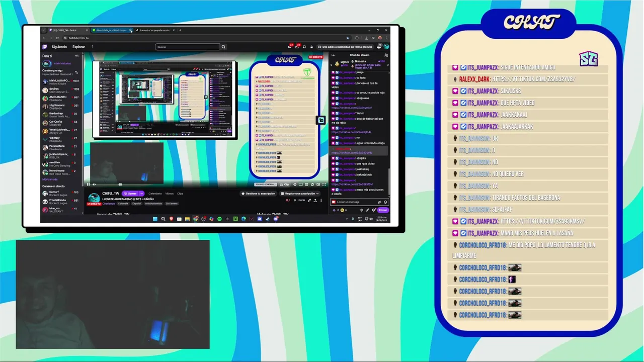Open Siguiendo in Twitch navigation
The image size is (644, 362).
pyautogui.click(x=59, y=47)
